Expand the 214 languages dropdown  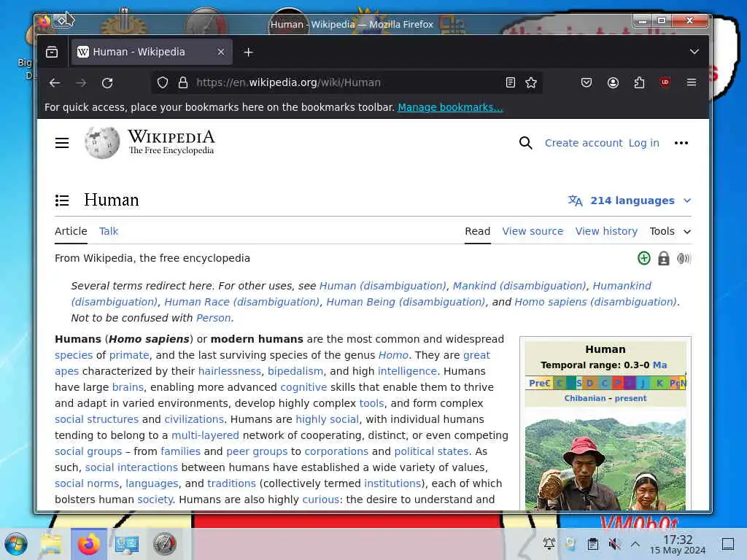point(630,201)
